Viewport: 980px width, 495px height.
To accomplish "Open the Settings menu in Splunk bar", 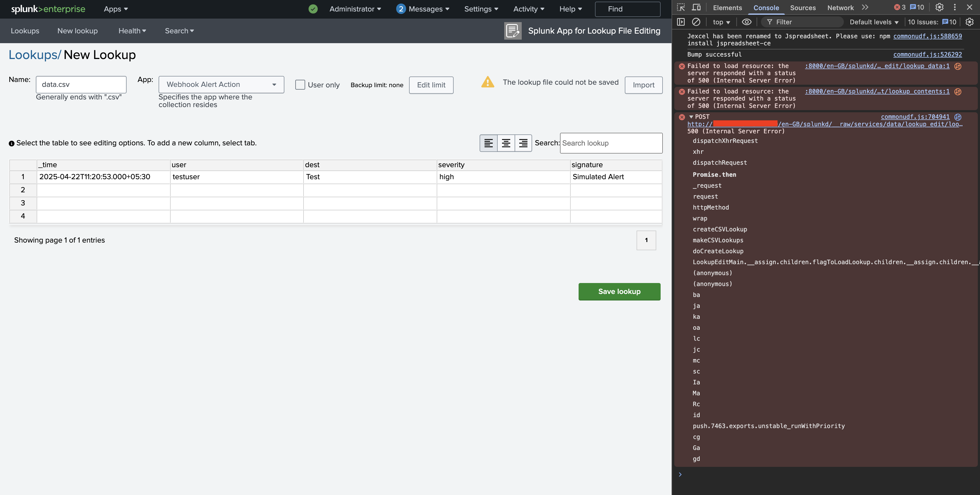I will point(481,9).
